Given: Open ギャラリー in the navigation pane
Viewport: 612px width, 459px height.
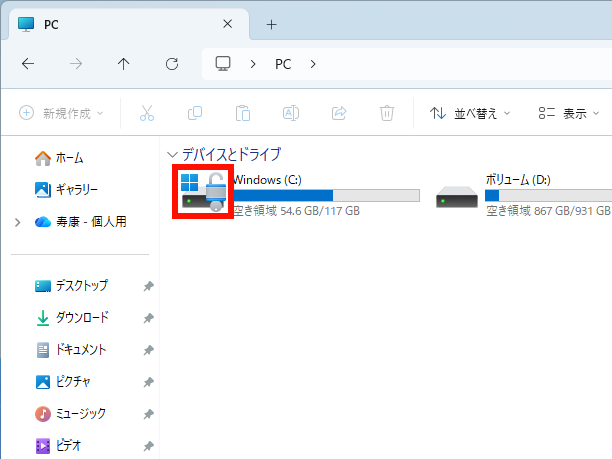Looking at the screenshot, I should click(66, 190).
